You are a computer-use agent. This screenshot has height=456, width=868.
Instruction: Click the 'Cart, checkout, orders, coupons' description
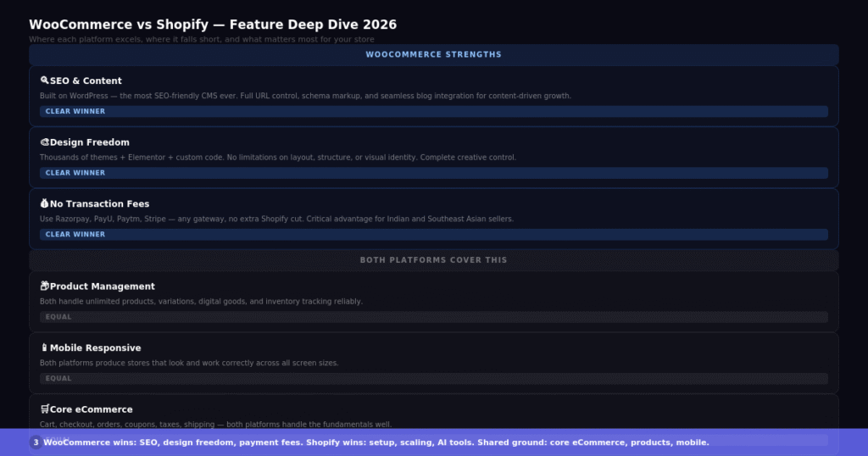(x=215, y=425)
